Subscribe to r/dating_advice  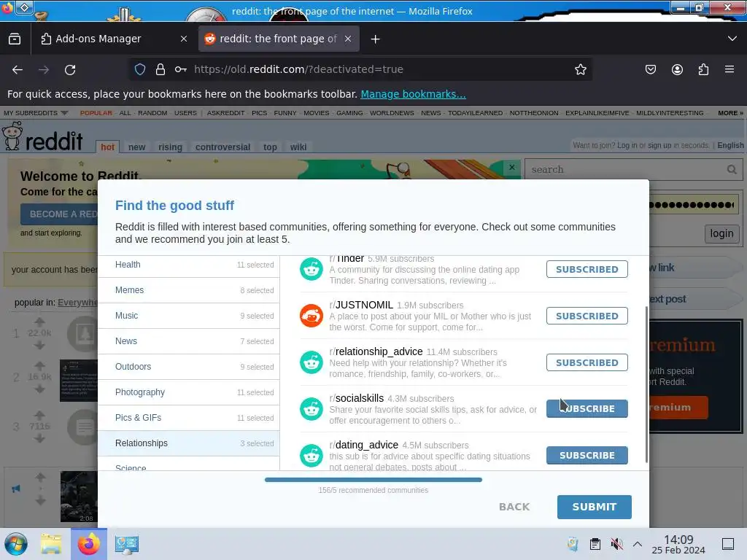pyautogui.click(x=587, y=455)
